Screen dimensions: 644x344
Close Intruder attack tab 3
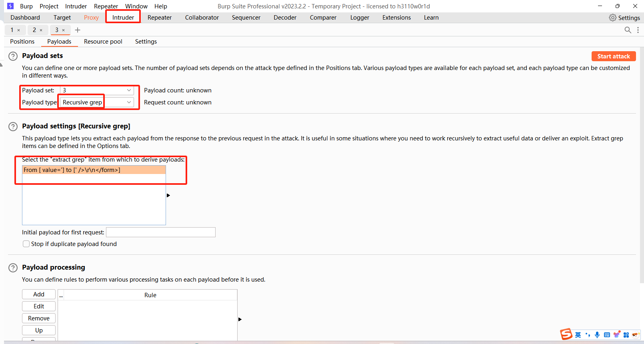tap(63, 30)
